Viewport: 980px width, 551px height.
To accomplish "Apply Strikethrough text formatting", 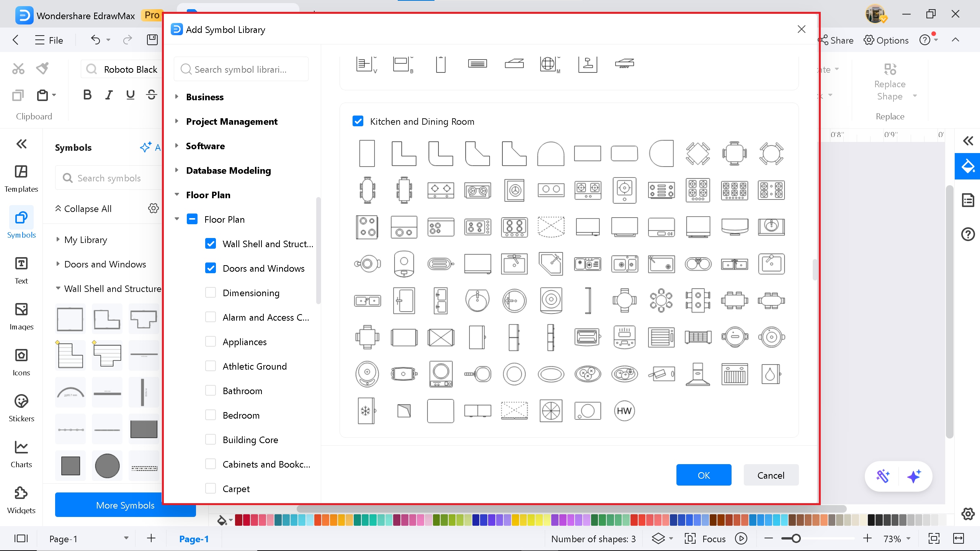I will (152, 95).
